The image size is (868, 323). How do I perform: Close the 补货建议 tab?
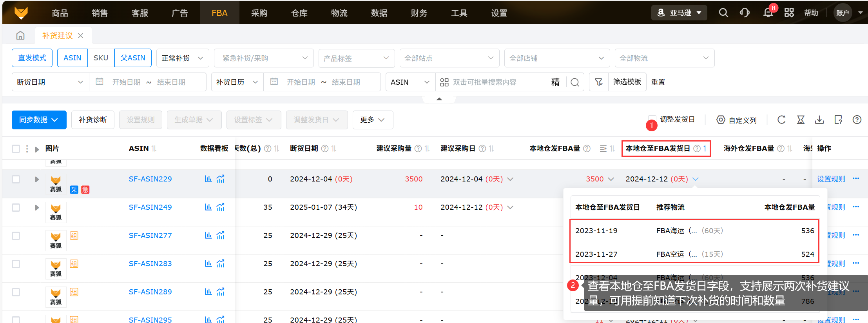[x=81, y=36]
